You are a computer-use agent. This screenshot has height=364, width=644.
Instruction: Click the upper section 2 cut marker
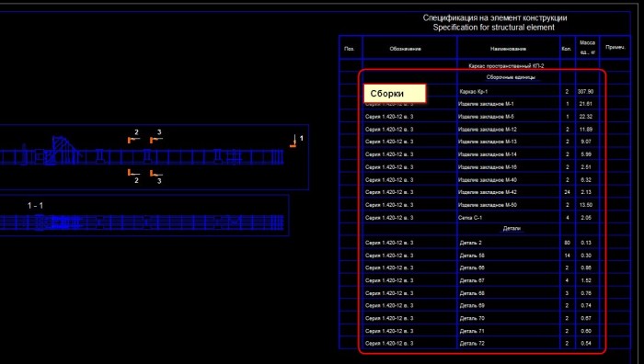[x=134, y=137]
